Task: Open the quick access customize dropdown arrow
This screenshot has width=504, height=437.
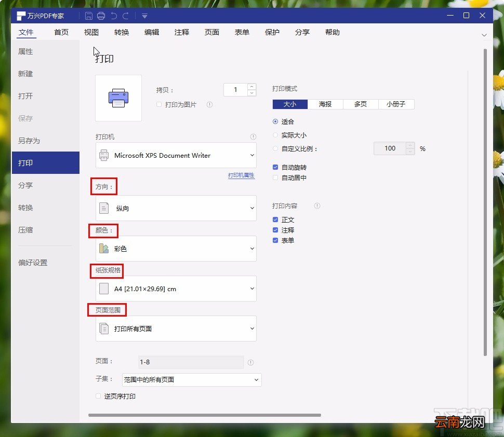Action: 144,16
